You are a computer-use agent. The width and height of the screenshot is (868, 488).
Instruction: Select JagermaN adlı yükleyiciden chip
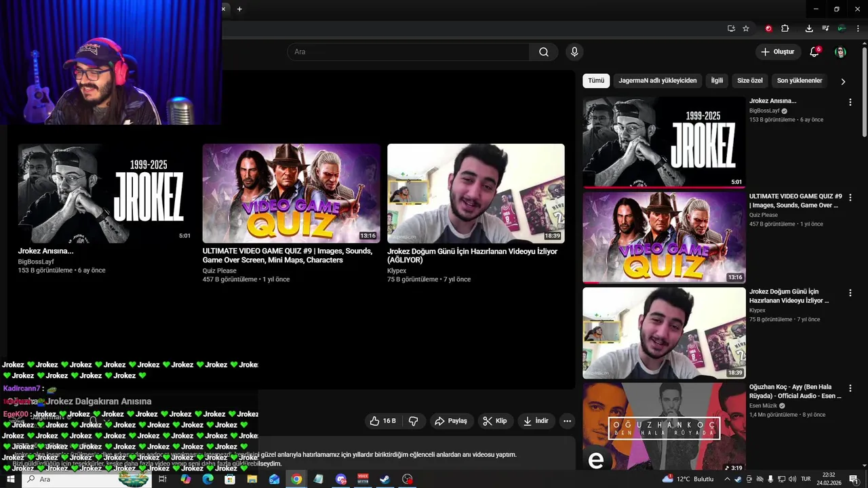(657, 81)
